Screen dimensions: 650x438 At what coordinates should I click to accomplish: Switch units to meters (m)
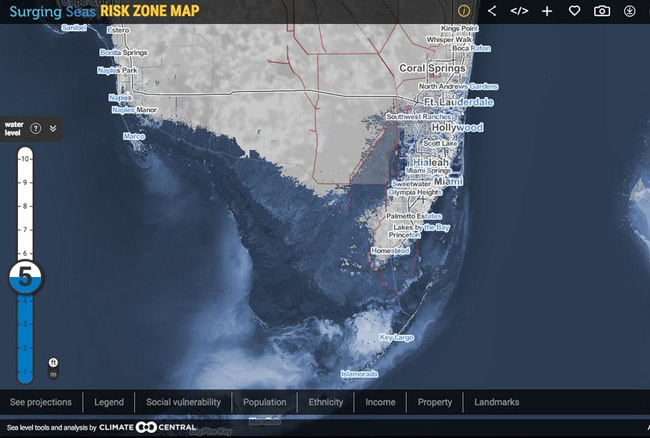click(53, 374)
